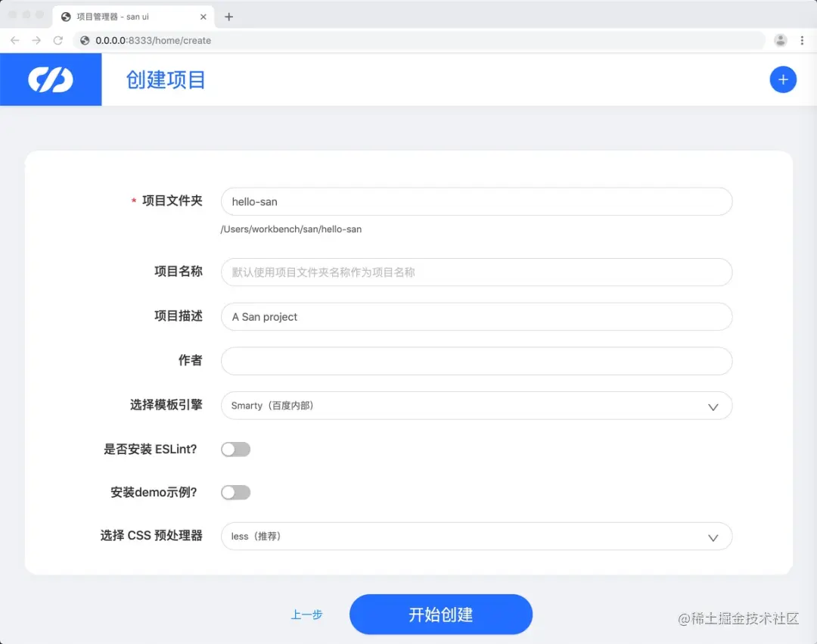817x644 pixels.
Task: Click the 开始创建 button
Action: pos(440,614)
